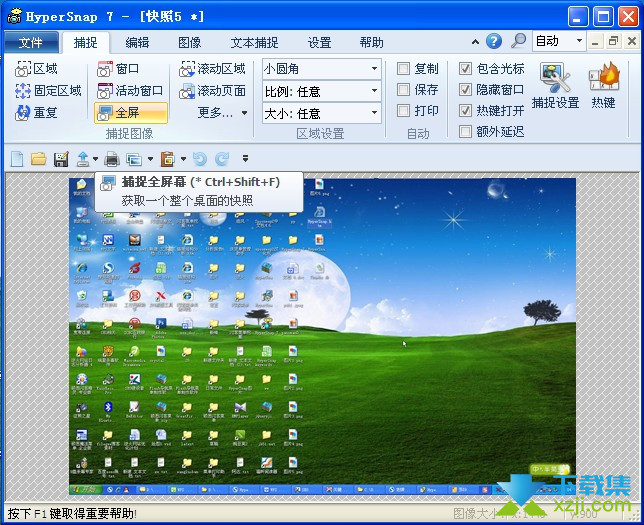Expand the paste icon dropdown arrow
Image resolution: width=644 pixels, height=525 pixels.
point(183,159)
